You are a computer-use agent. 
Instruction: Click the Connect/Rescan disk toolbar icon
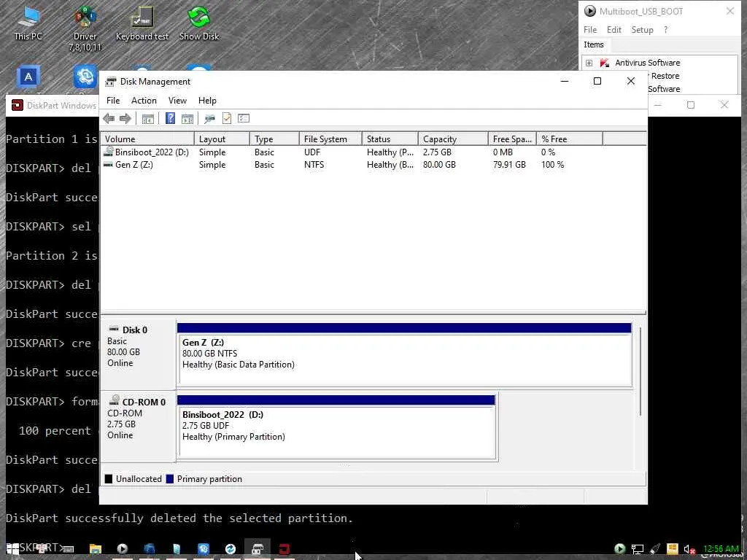coord(209,119)
